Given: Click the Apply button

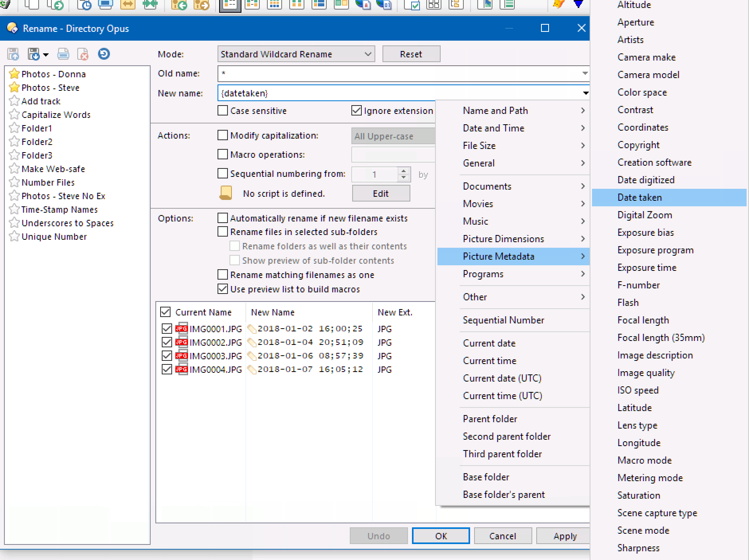Looking at the screenshot, I should (x=563, y=536).
